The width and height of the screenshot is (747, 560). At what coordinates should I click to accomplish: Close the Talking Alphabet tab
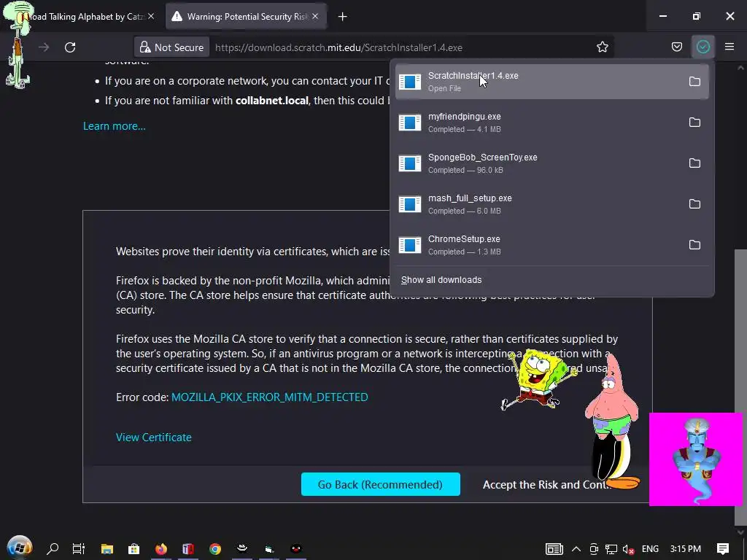150,17
